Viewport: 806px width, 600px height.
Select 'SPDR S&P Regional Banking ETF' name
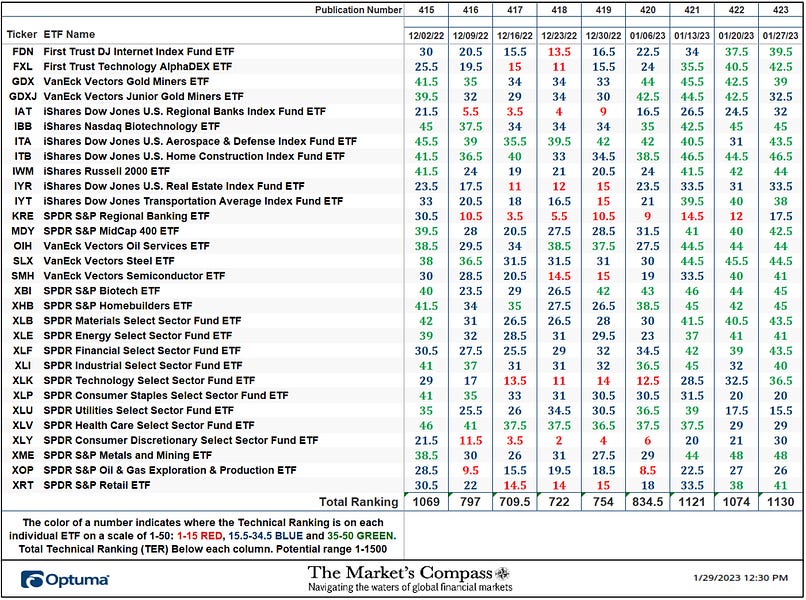(126, 216)
